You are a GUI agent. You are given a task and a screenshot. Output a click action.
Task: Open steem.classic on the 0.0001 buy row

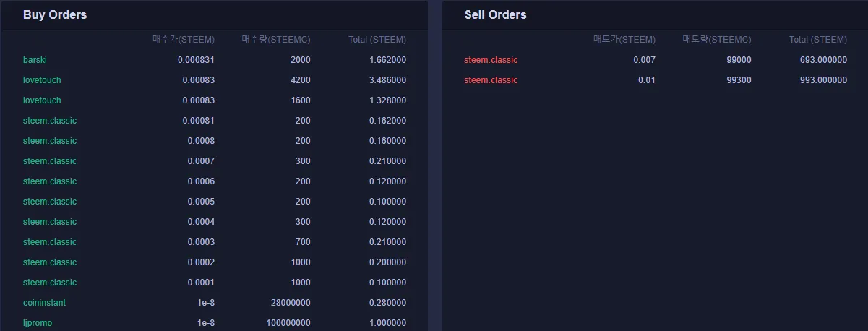point(50,283)
